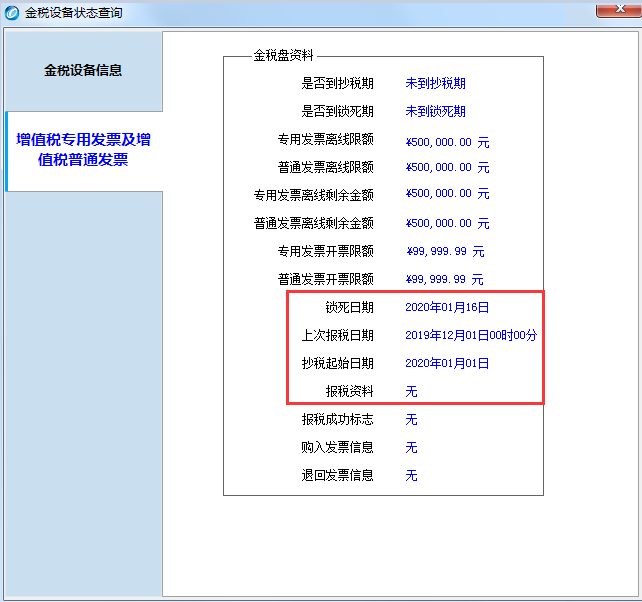Click the 购入发票信息 value 无
This screenshot has height=602, width=642.
click(x=411, y=447)
